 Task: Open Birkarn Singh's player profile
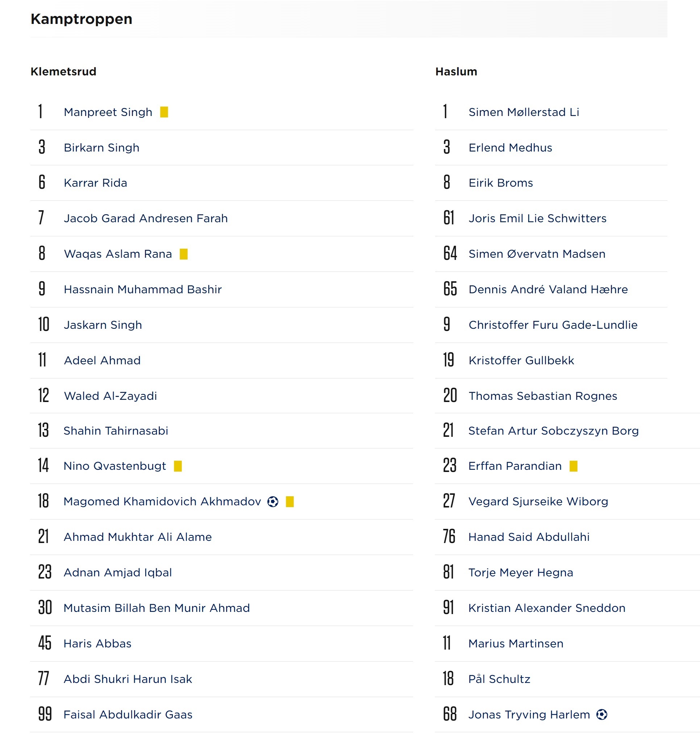(101, 148)
